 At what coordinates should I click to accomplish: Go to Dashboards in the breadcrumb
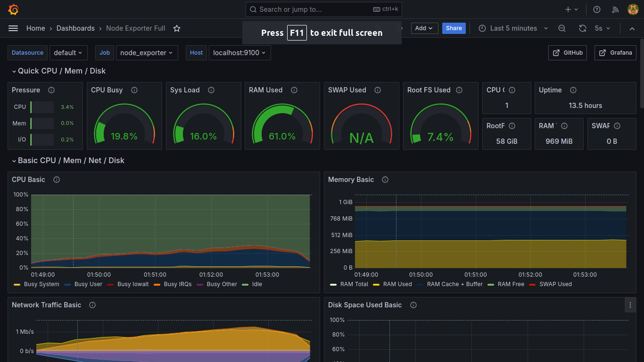[75, 28]
